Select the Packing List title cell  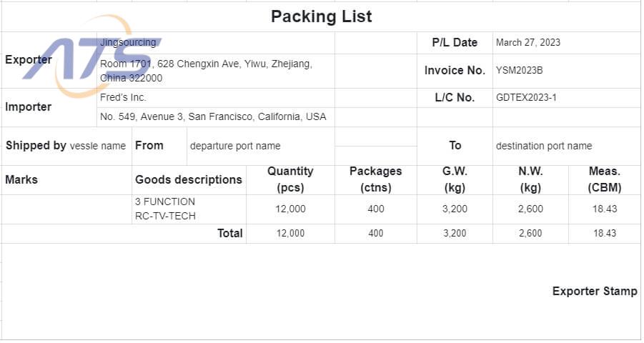(x=321, y=16)
